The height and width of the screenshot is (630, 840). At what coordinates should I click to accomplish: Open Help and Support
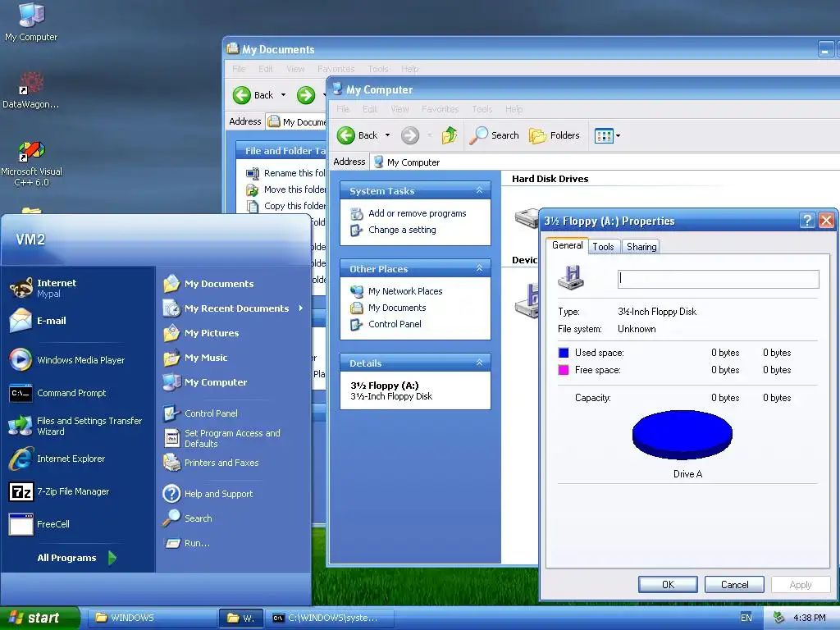[x=208, y=493]
